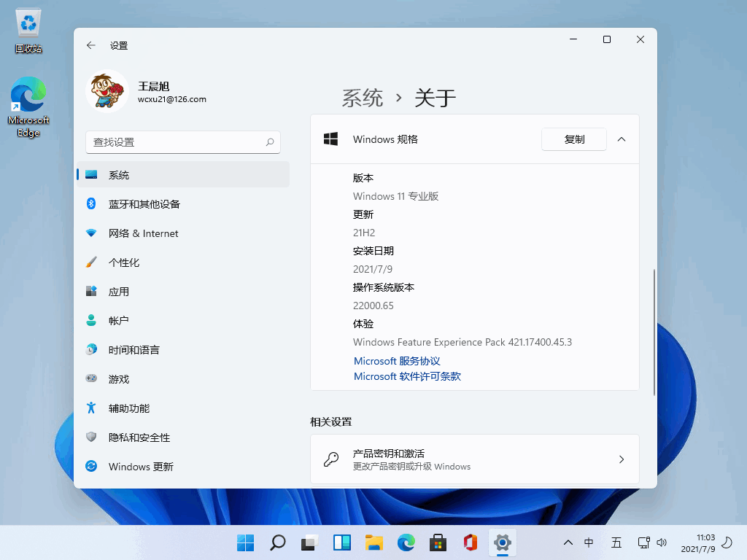Click the Search magnifier on the taskbar
The image size is (747, 560).
pos(278,542)
